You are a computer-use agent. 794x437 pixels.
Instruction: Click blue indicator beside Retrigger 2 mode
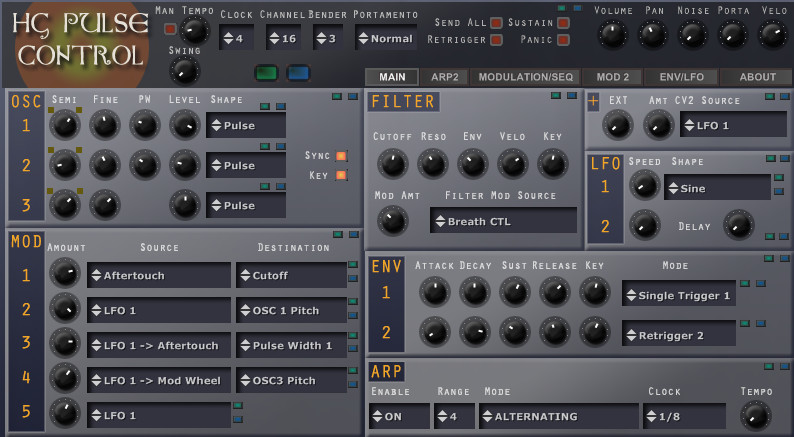(x=761, y=324)
